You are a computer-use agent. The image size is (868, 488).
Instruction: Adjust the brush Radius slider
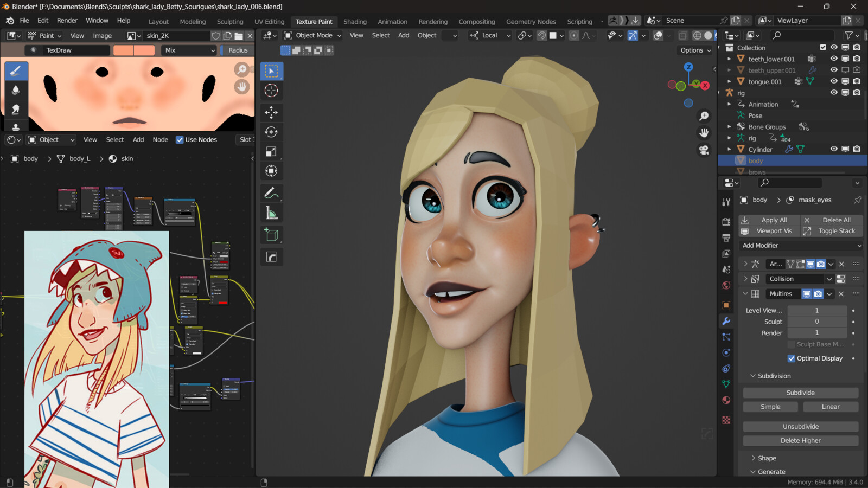pos(238,50)
